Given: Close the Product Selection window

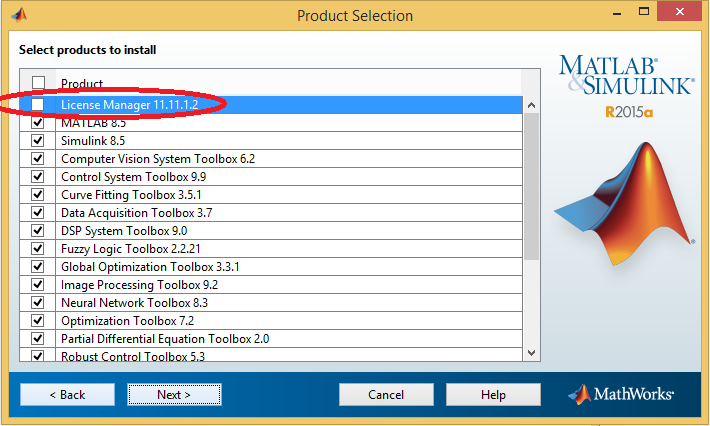Looking at the screenshot, I should (x=679, y=12).
